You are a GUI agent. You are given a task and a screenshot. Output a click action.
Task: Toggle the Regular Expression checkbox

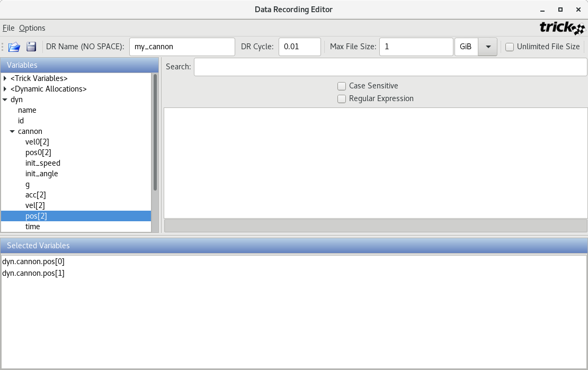pyautogui.click(x=341, y=99)
